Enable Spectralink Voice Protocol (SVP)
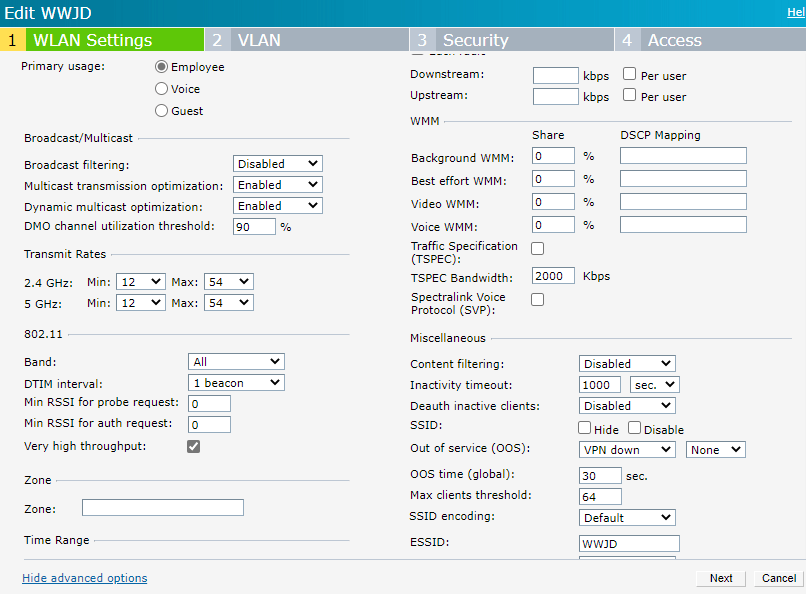Viewport: 806px width, 594px height. (x=537, y=299)
